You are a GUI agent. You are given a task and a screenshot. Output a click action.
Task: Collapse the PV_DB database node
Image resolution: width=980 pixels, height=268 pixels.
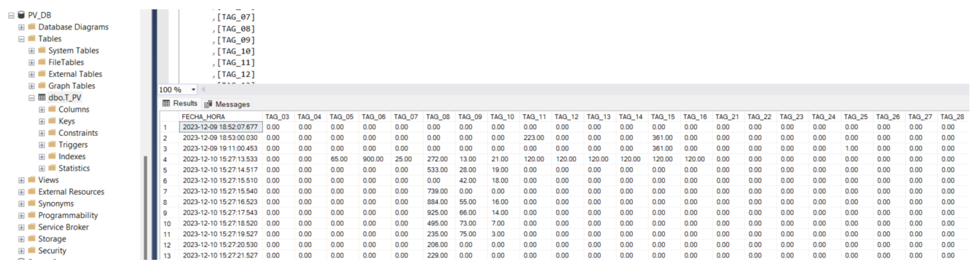11,15
